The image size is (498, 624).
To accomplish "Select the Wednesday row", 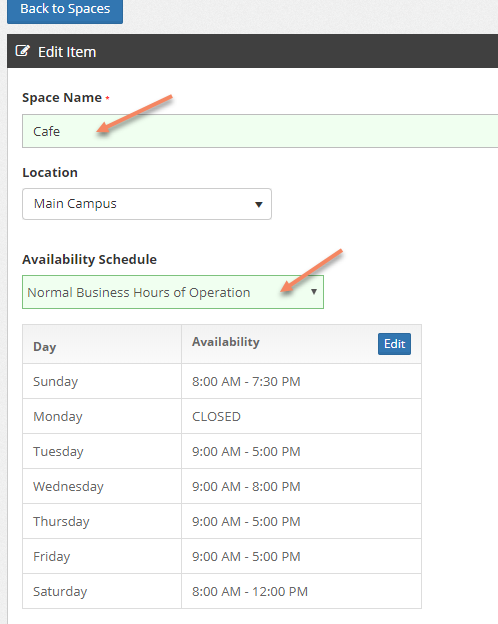I will coord(222,486).
